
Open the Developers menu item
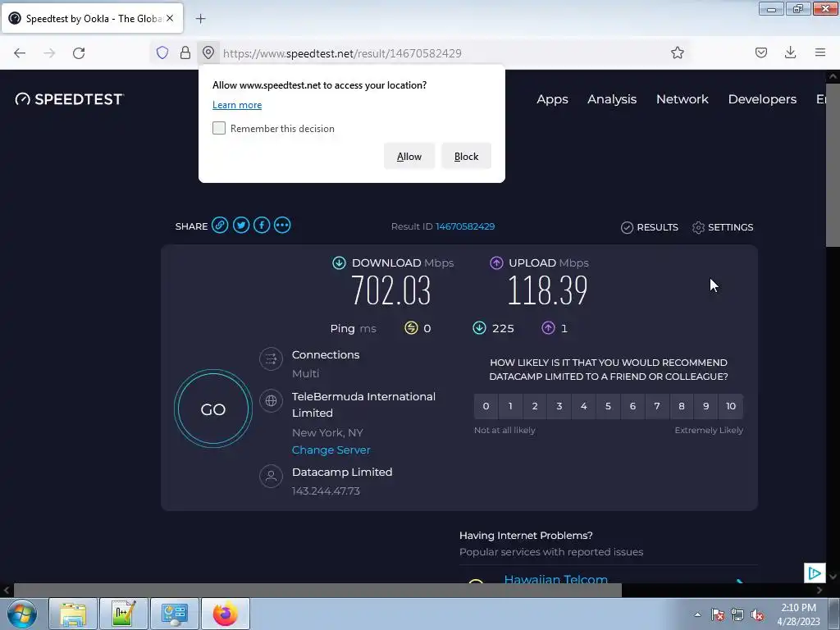[762, 99]
